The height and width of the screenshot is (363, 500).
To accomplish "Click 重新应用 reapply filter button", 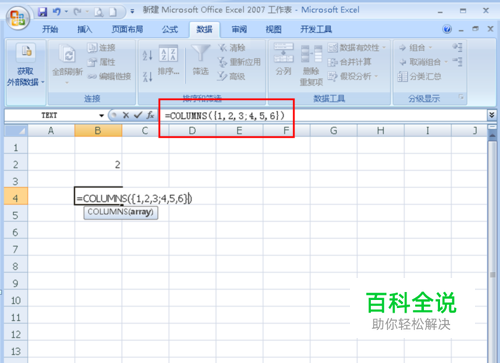I will pyautogui.click(x=239, y=62).
